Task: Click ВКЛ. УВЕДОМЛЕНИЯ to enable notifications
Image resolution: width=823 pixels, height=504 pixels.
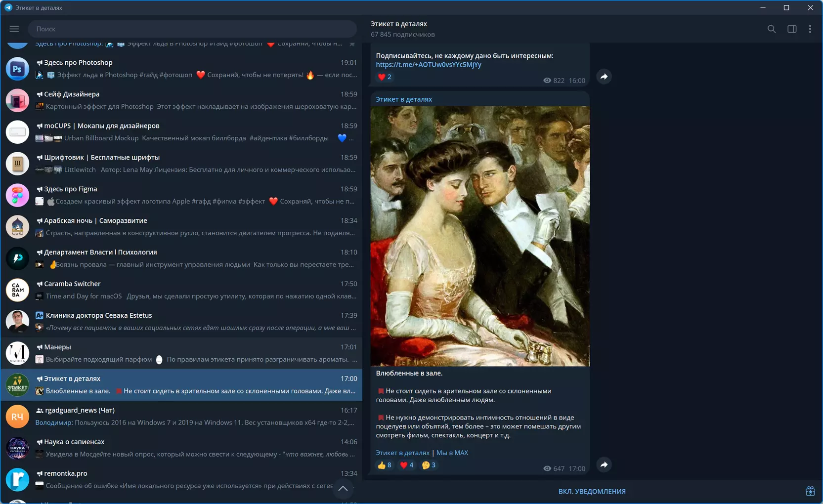Action: pyautogui.click(x=592, y=491)
